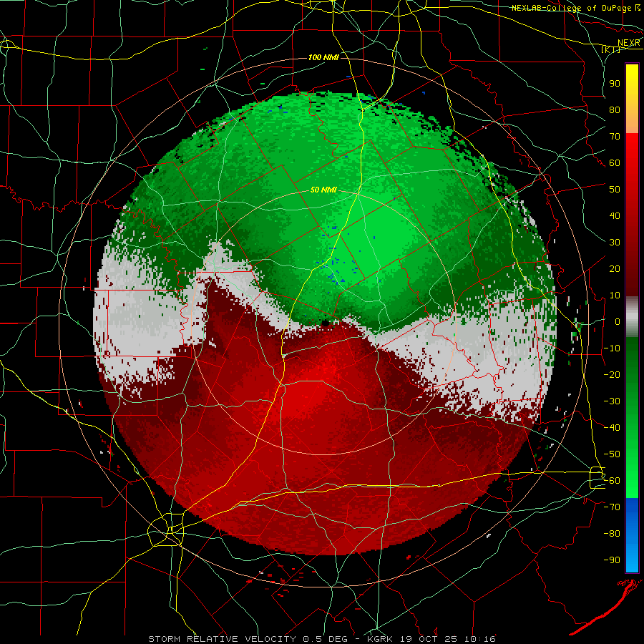644x644 pixels.
Task: Pick the -60 scale value
Action: [x=612, y=481]
